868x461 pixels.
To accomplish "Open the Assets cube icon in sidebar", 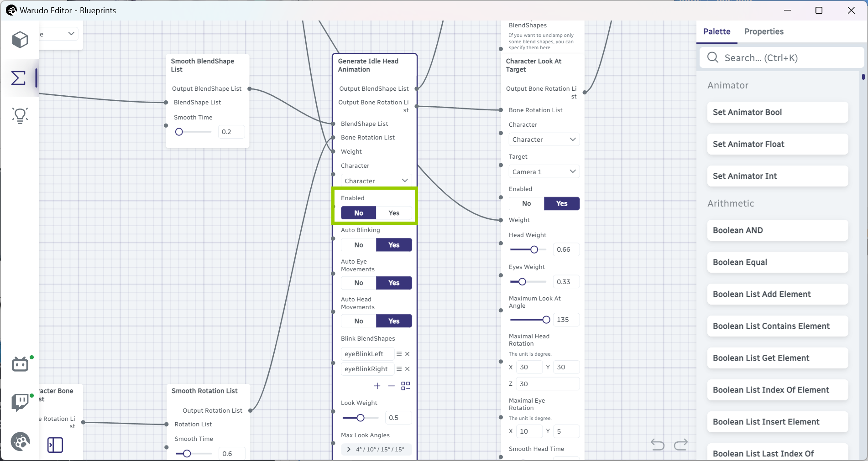I will click(x=20, y=40).
